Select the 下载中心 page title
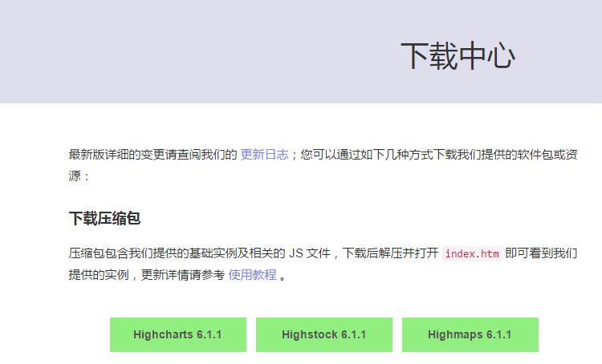This screenshot has height=364, width=602. pyautogui.click(x=458, y=56)
